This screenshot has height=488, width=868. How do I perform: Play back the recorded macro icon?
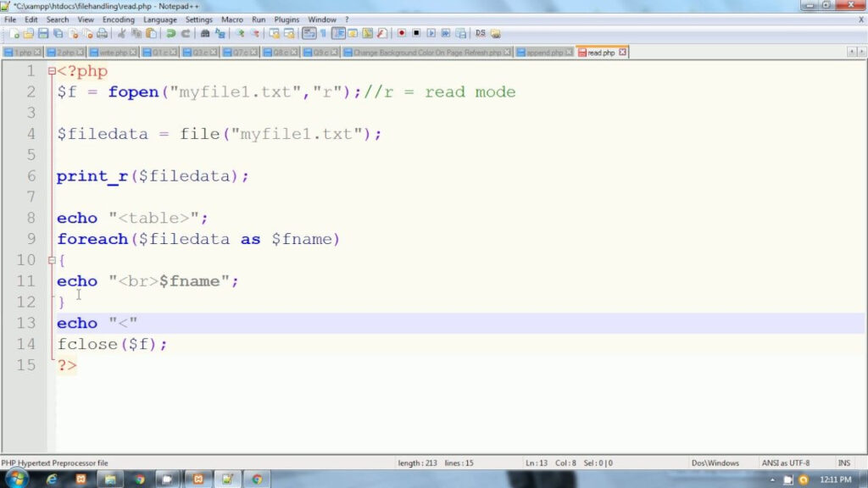[x=431, y=34]
